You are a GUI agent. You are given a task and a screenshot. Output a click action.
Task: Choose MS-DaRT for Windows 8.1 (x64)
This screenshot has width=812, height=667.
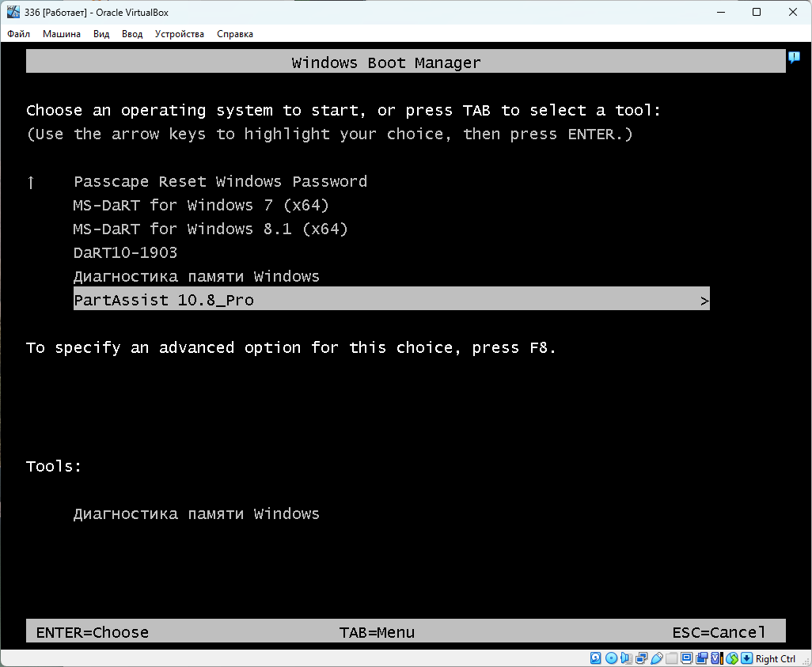point(211,229)
